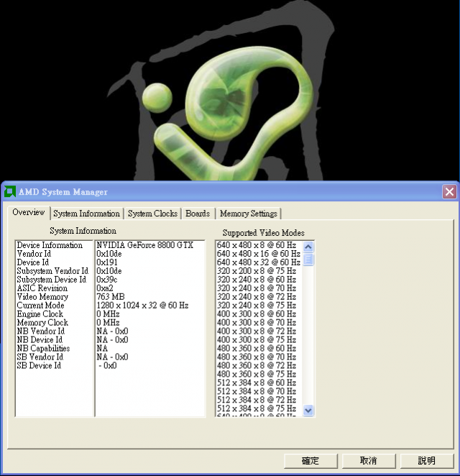The height and width of the screenshot is (476, 460).
Task: Switch to the Overview tab
Action: pos(29,212)
